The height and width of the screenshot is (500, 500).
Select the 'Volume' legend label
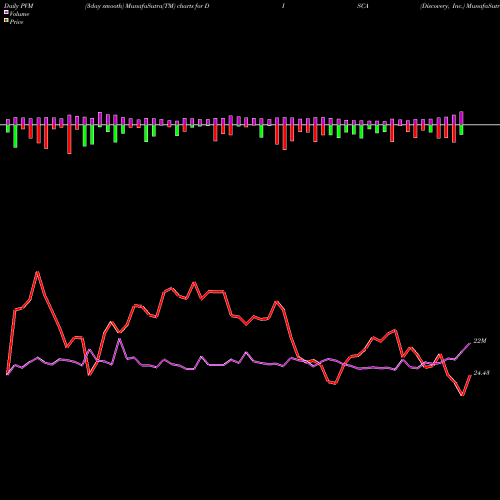pyautogui.click(x=19, y=14)
